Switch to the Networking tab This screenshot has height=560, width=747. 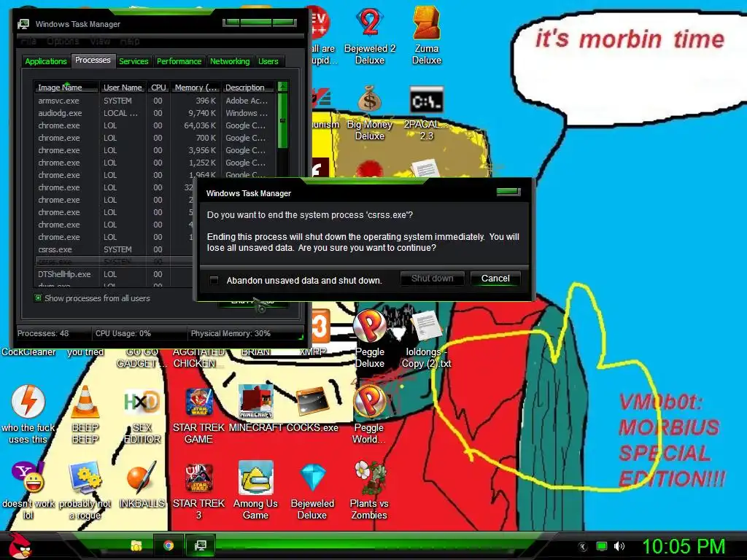coord(230,61)
